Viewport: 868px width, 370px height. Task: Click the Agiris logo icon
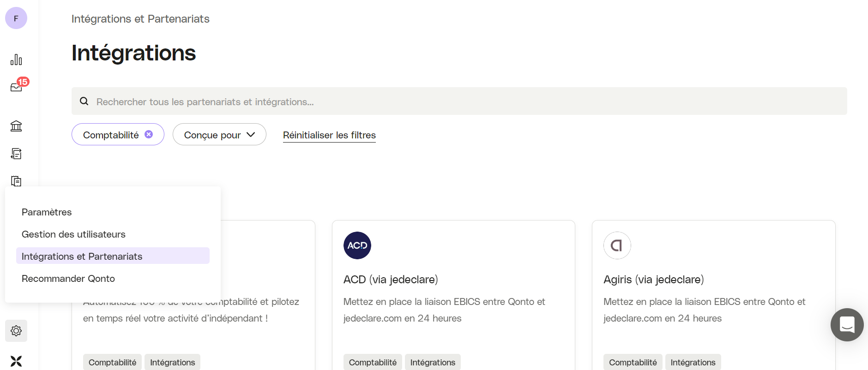[x=617, y=245]
